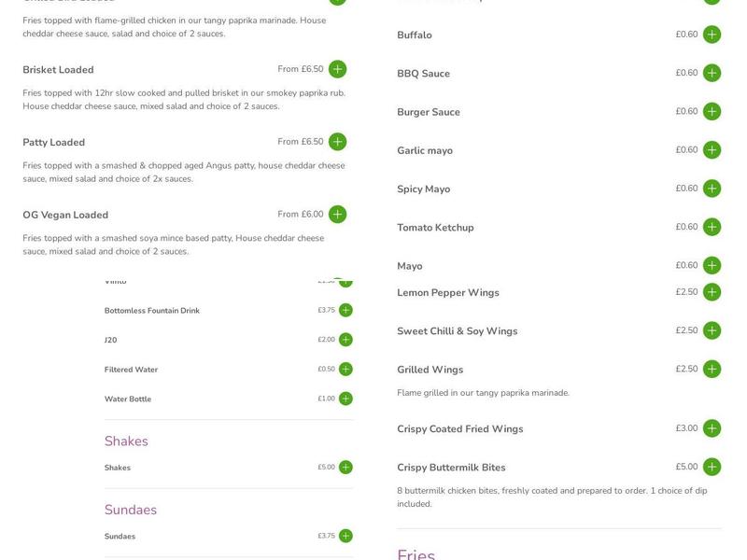Add Buffalo sauce using the plus icon
Viewport: 747px width, 560px height.
pos(712,35)
